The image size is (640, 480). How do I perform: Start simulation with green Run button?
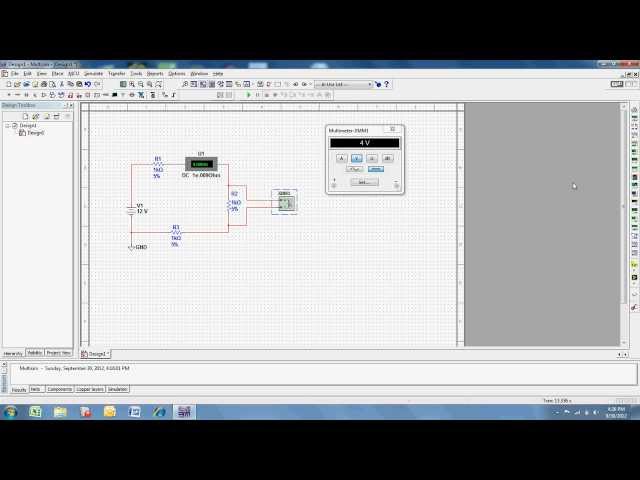click(x=248, y=95)
